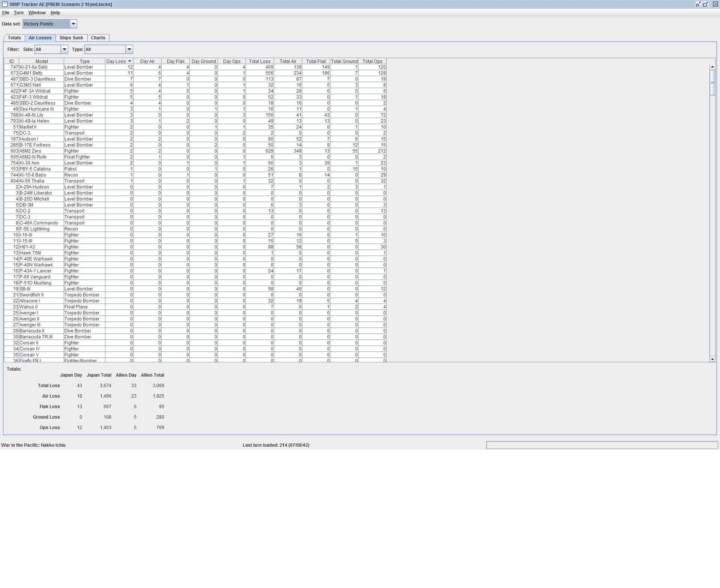Open the File menu
720x588 pixels.
[6, 13]
